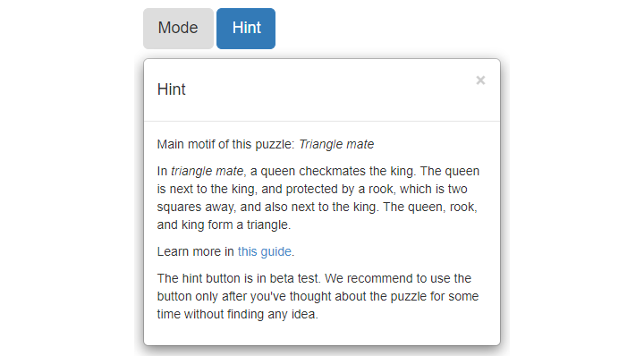Toggle the blue Hint button
The width and height of the screenshot is (644, 356).
[246, 29]
